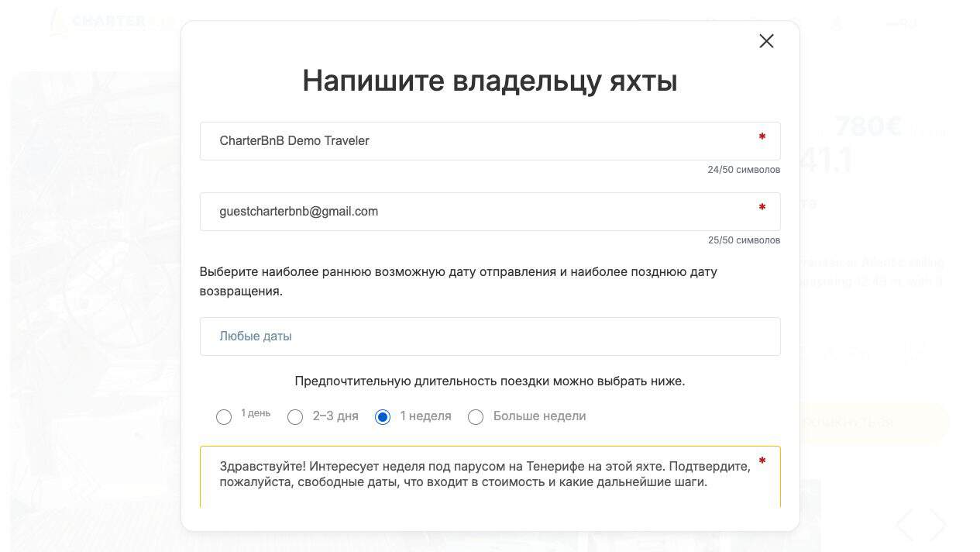Edit the name field CharterBnB Demo Traveler
Screen dimensions: 980x552
[490, 141]
